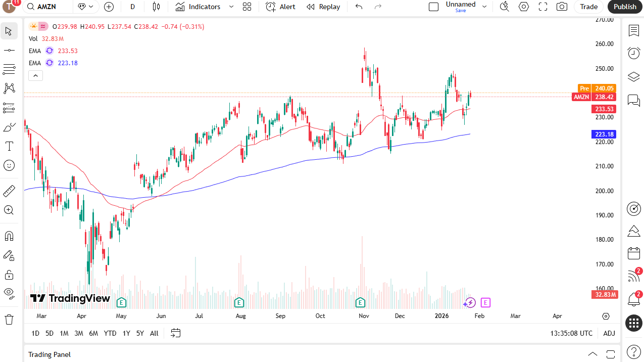Open the candlestick chart style selector
This screenshot has height=362, width=644.
pos(156,7)
